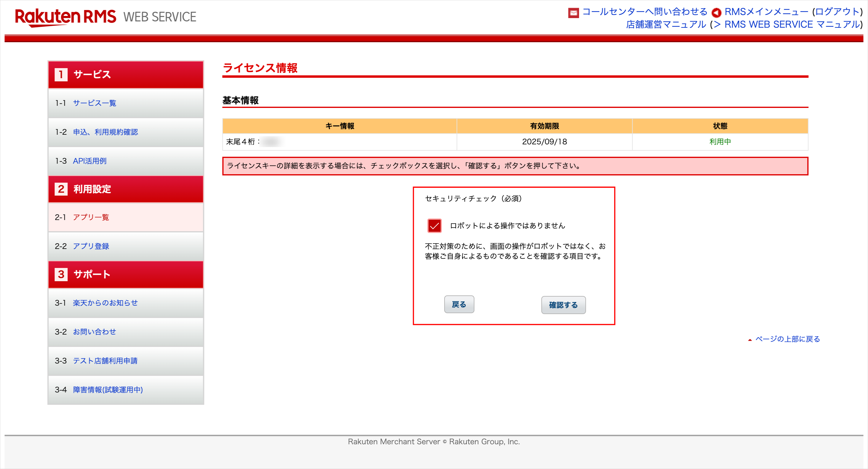Select 2-1 アプリ一覧 menu item
The height and width of the screenshot is (469, 868).
(126, 217)
